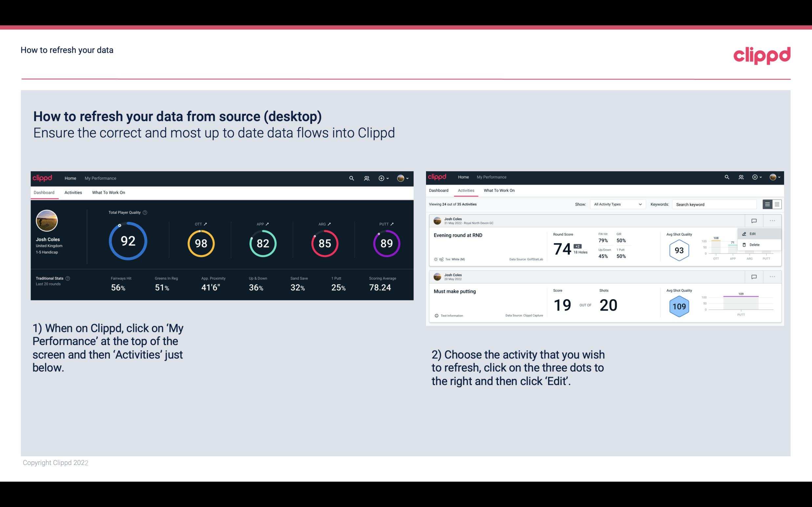Click the grid view icon in Activities
Screen dimensions: 812x507
pyautogui.click(x=776, y=204)
